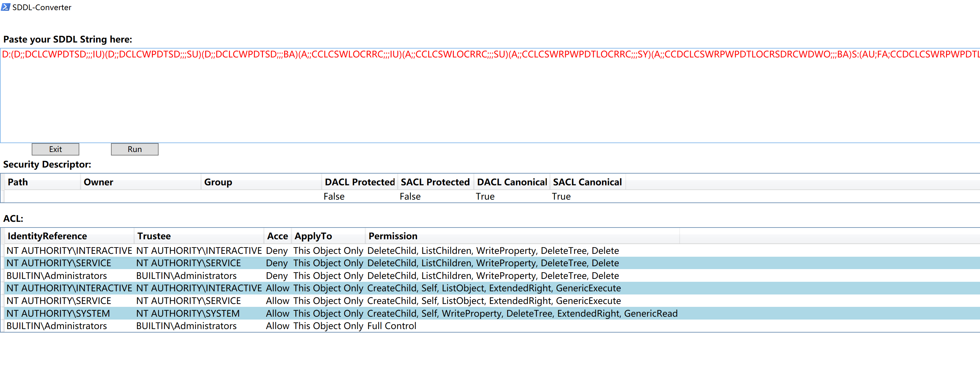Click the DACL Protected column header
The width and height of the screenshot is (980, 370).
click(360, 182)
